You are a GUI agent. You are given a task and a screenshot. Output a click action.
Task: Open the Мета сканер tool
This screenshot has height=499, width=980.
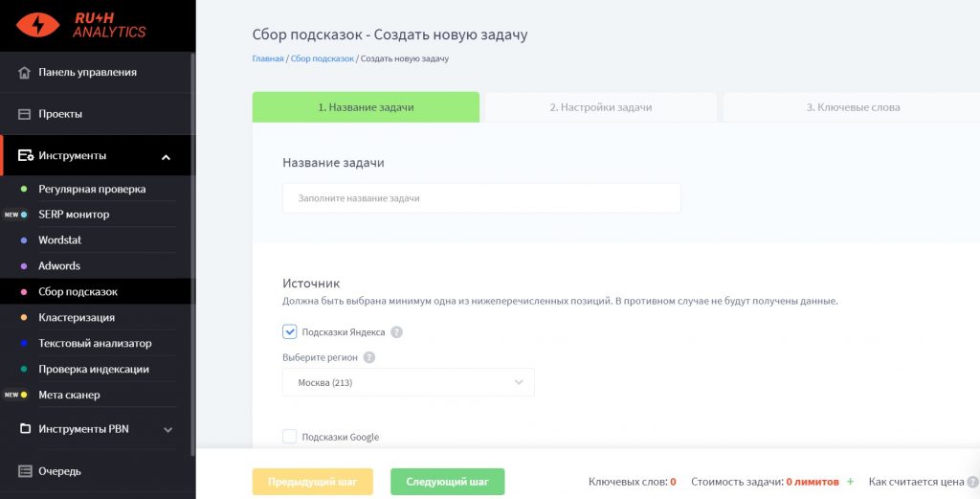pos(69,396)
